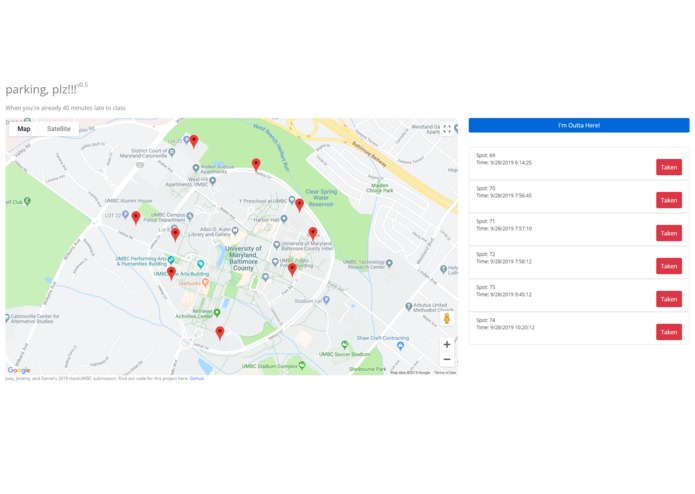Select red pin above Albin O. Kuhn Library
Viewport: 695px width, 494px height.
tap(176, 234)
